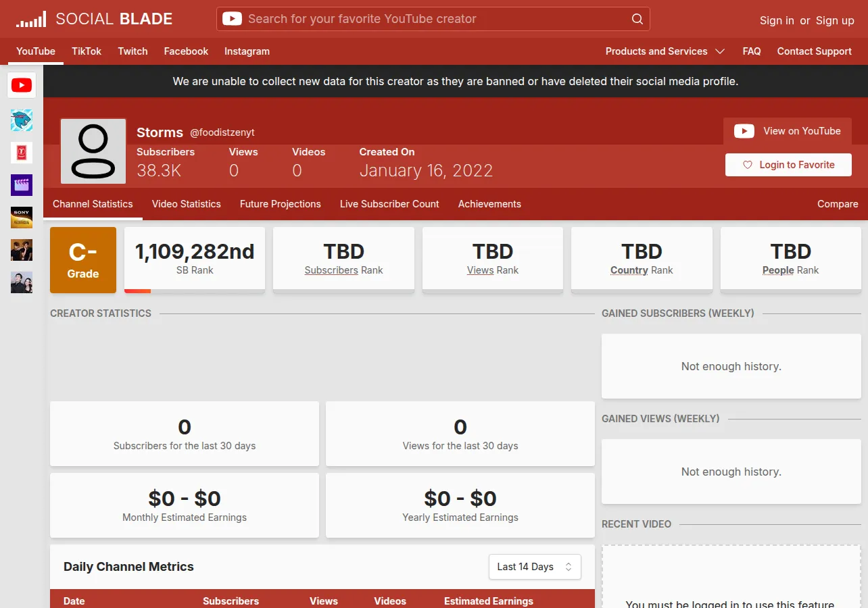Click the Social Blade logo
The height and width of the screenshot is (608, 868).
pos(94,19)
